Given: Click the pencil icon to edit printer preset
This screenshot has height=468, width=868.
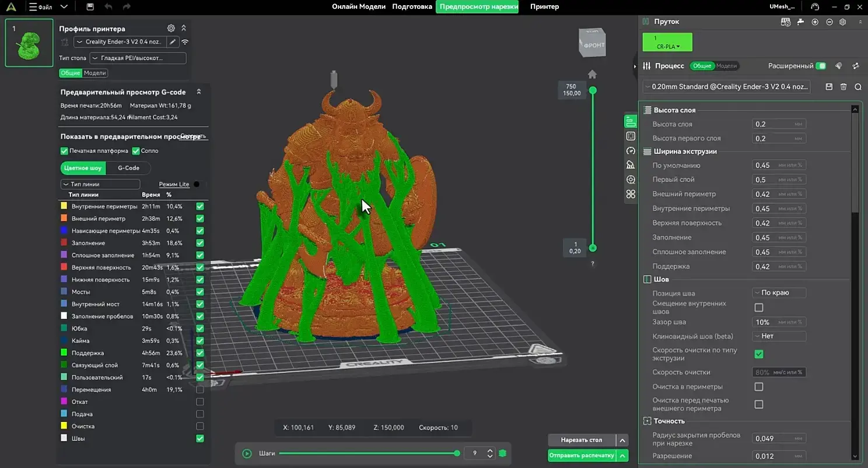Looking at the screenshot, I should (173, 42).
